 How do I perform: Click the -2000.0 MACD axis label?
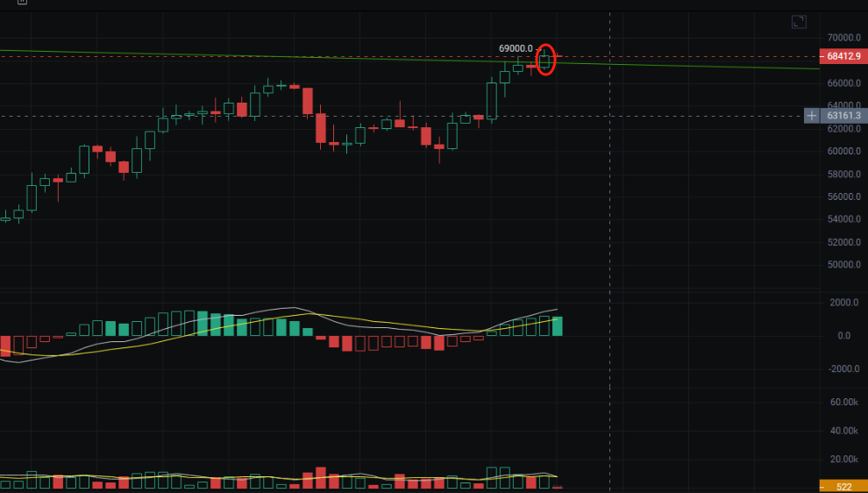[844, 369]
